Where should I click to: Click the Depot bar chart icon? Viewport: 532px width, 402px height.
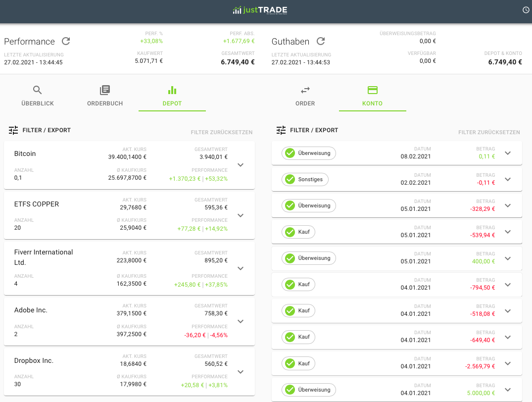[x=172, y=90]
